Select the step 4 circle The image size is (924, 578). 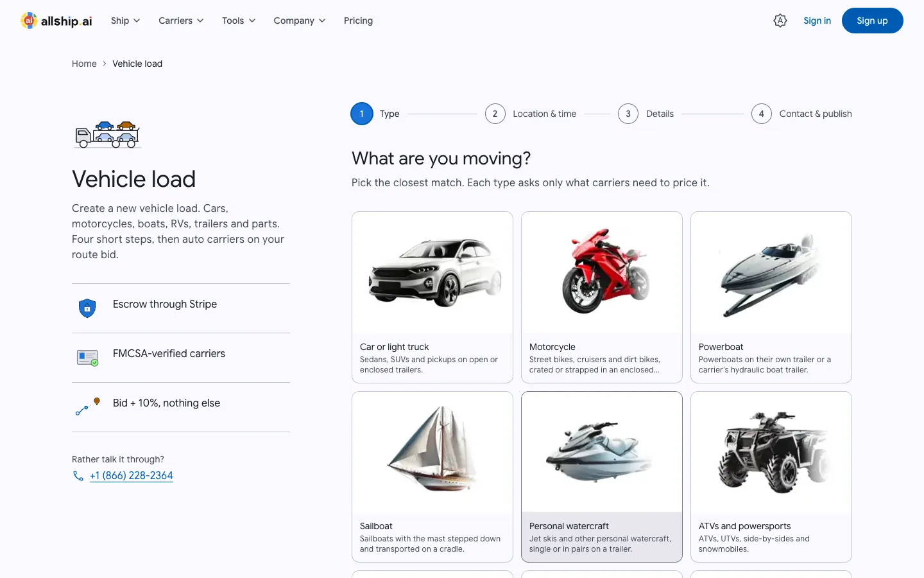click(762, 114)
